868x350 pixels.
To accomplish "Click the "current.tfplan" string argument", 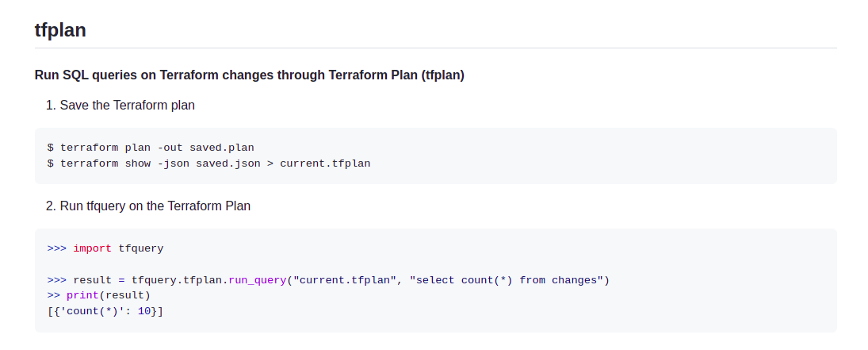I will tap(345, 280).
